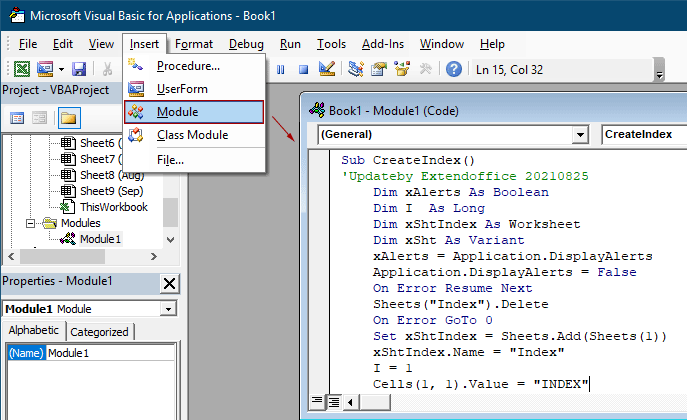Click the Insert UserForm toolbar icon
The width and height of the screenshot is (687, 420).
(x=45, y=69)
